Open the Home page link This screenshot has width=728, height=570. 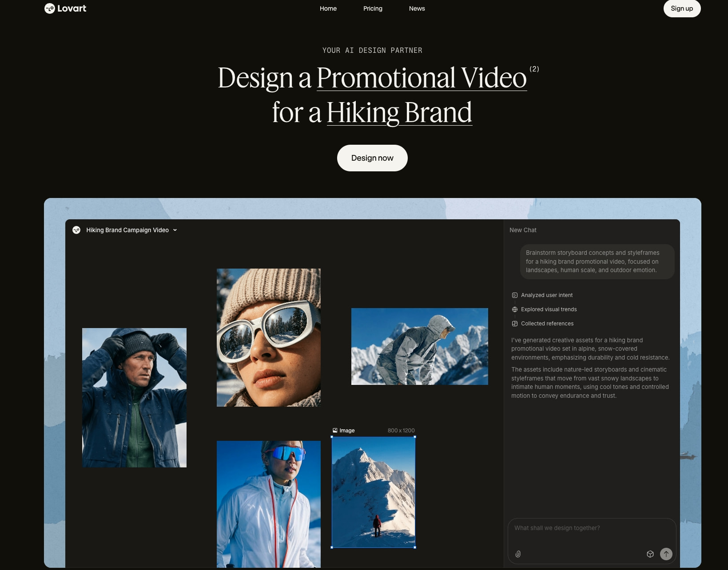coord(328,8)
